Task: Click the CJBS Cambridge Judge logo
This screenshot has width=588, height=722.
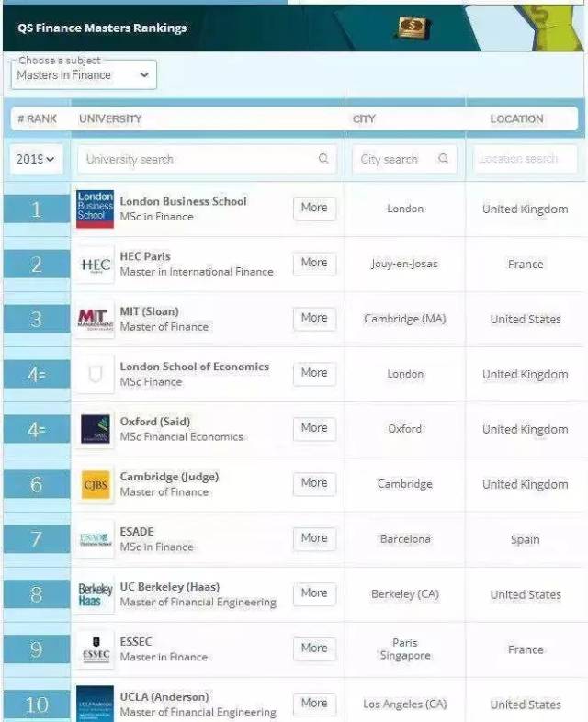Action: click(x=95, y=484)
